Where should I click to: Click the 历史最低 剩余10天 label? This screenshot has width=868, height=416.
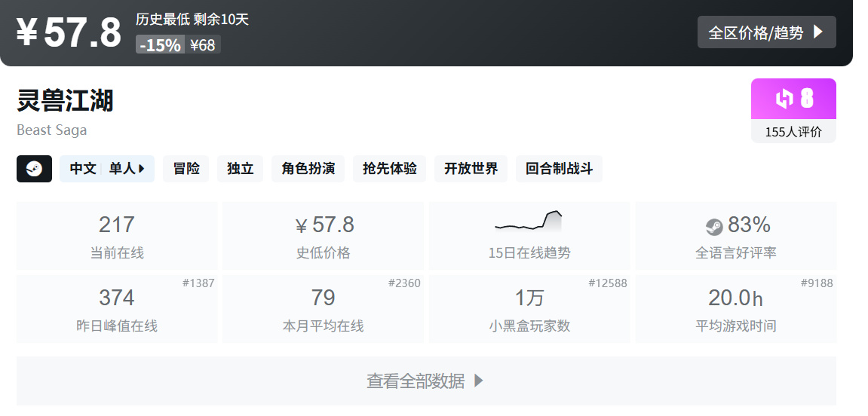(192, 20)
